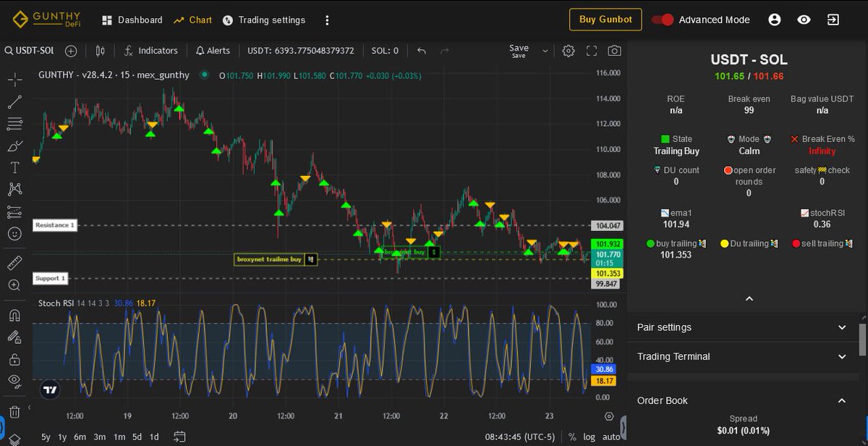Toggle logarithmic scale with the log button
The height and width of the screenshot is (446, 868).
point(589,437)
